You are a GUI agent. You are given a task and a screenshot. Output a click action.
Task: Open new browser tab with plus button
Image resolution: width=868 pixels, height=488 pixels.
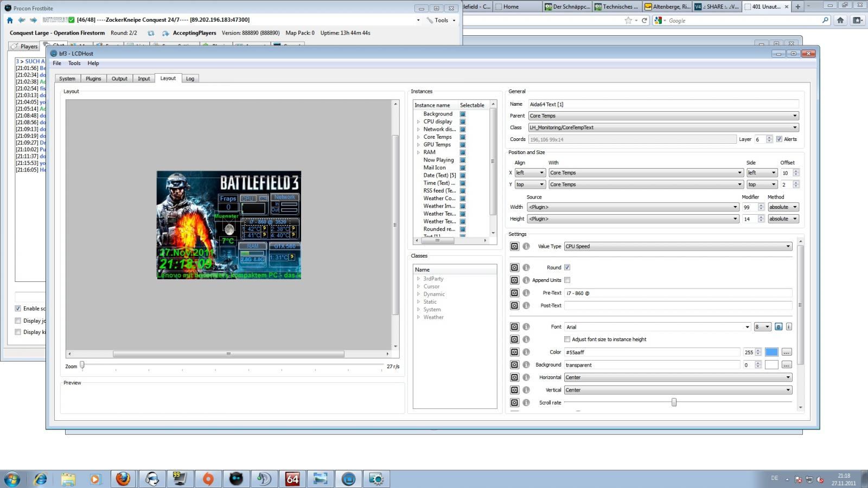tap(797, 7)
